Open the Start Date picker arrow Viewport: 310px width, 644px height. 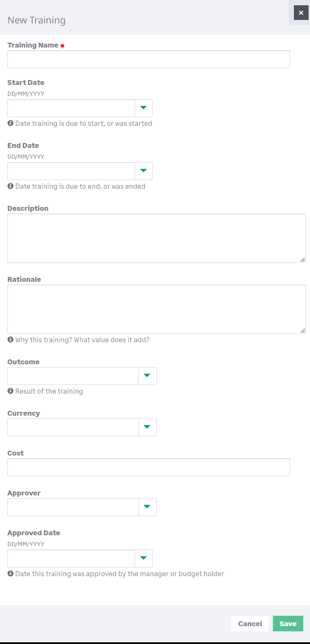click(x=143, y=108)
